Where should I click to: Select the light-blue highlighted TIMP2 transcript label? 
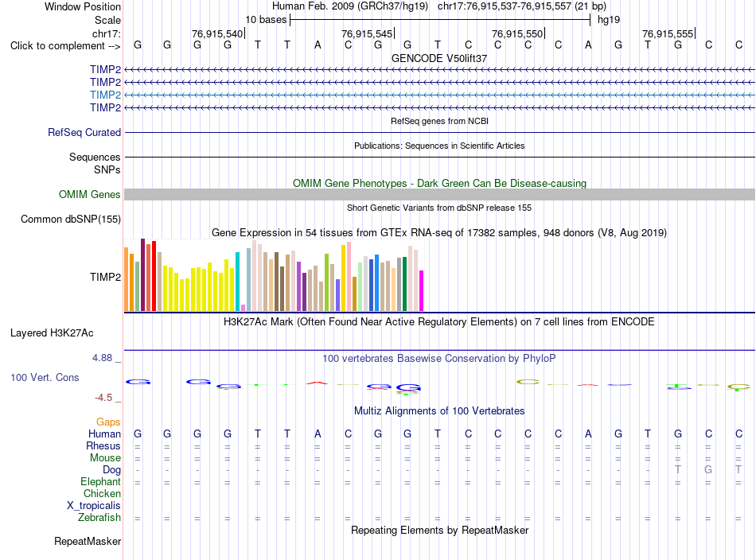pos(105,95)
